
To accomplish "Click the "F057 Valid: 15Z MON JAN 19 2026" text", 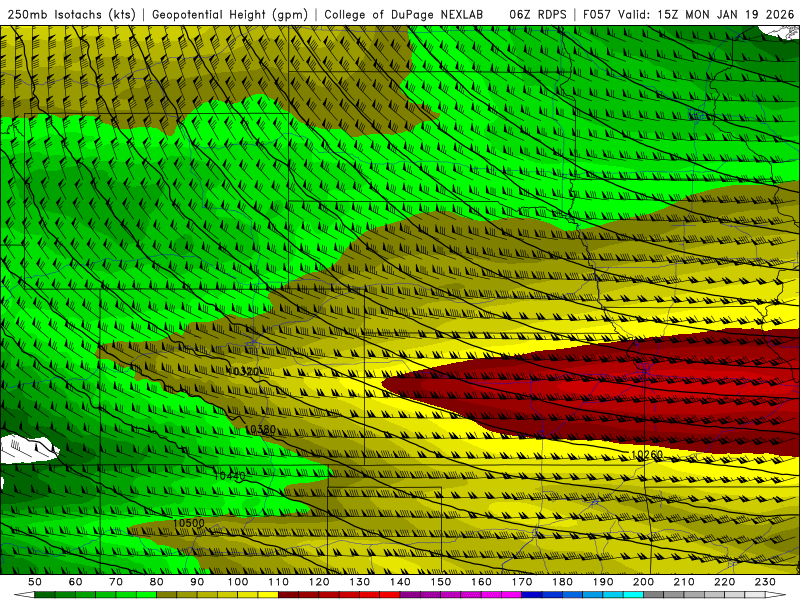I will 689,15.
